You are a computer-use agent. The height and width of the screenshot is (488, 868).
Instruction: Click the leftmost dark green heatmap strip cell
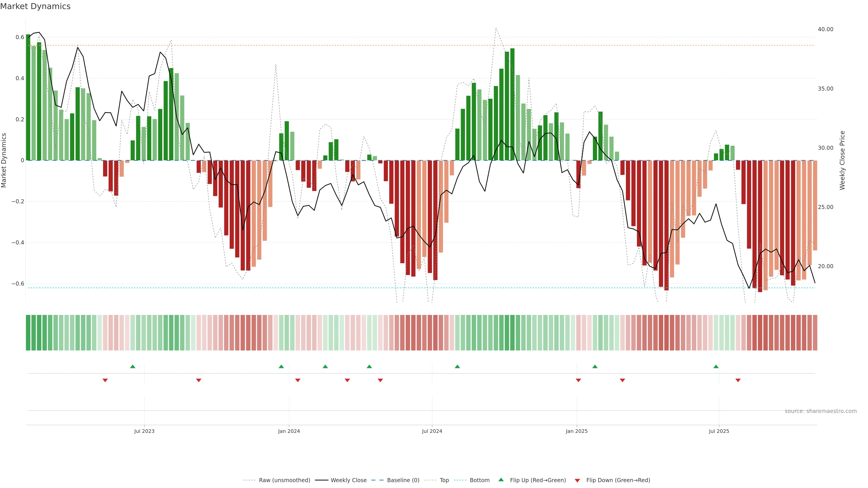pyautogui.click(x=28, y=333)
